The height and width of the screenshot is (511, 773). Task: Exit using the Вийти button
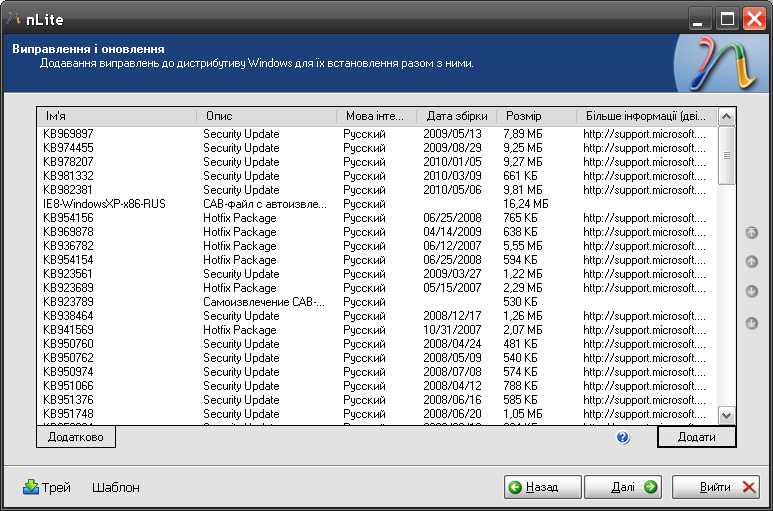(x=715, y=487)
